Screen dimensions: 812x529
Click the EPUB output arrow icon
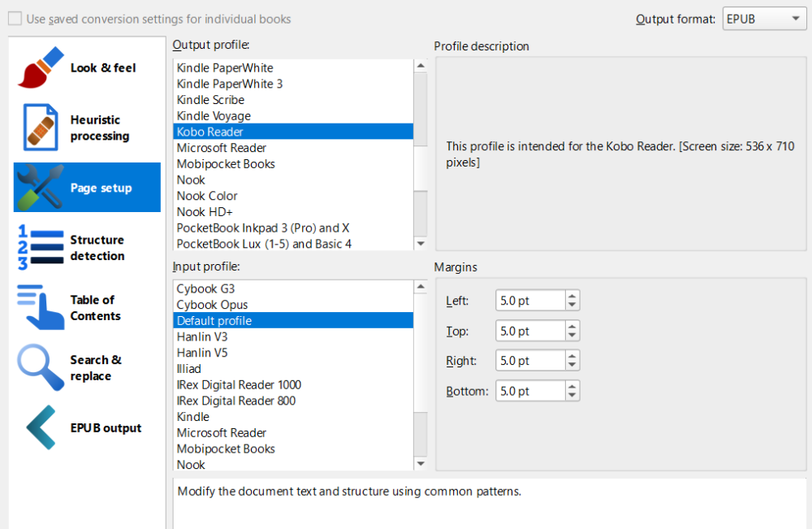pyautogui.click(x=41, y=428)
